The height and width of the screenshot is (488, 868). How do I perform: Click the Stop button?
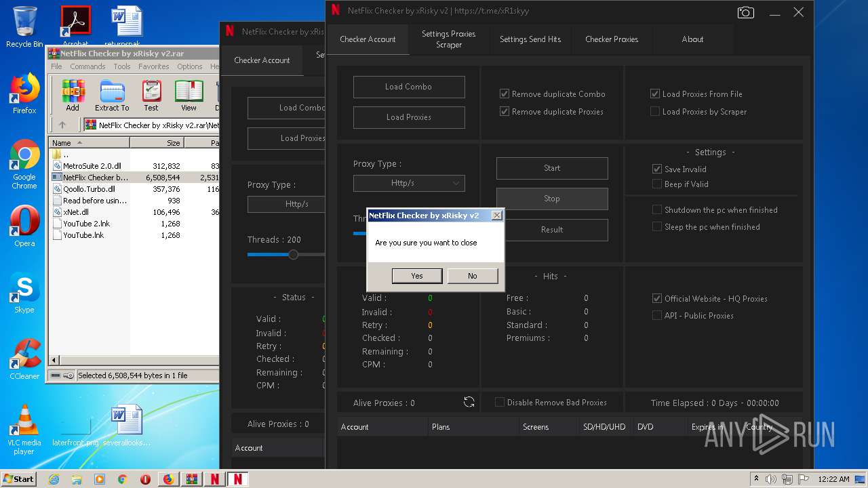(552, 199)
